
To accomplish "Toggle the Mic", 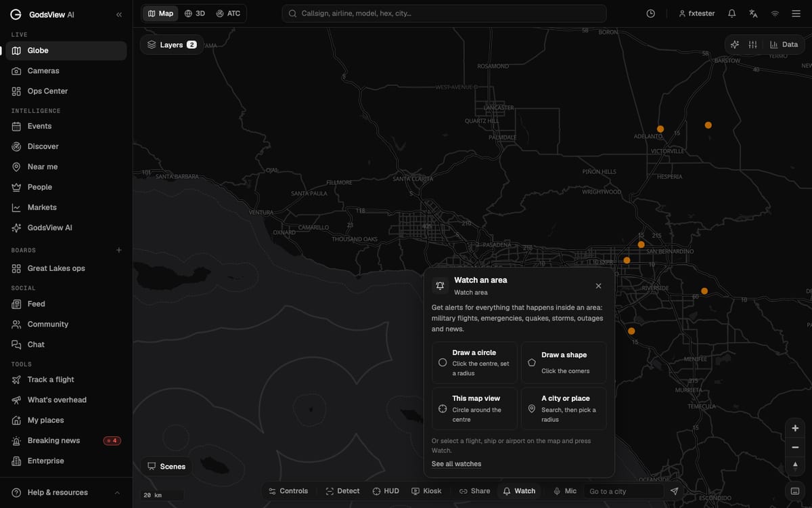I will click(565, 491).
